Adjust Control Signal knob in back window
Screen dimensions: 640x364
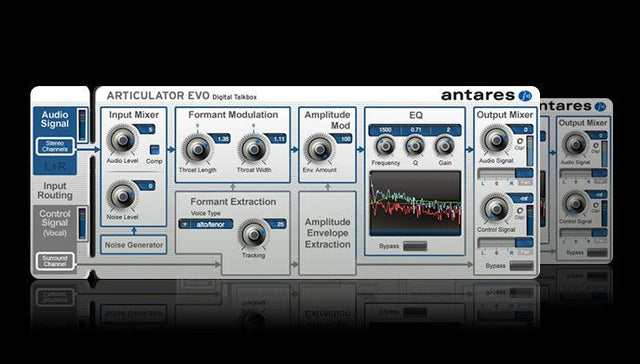tap(576, 203)
